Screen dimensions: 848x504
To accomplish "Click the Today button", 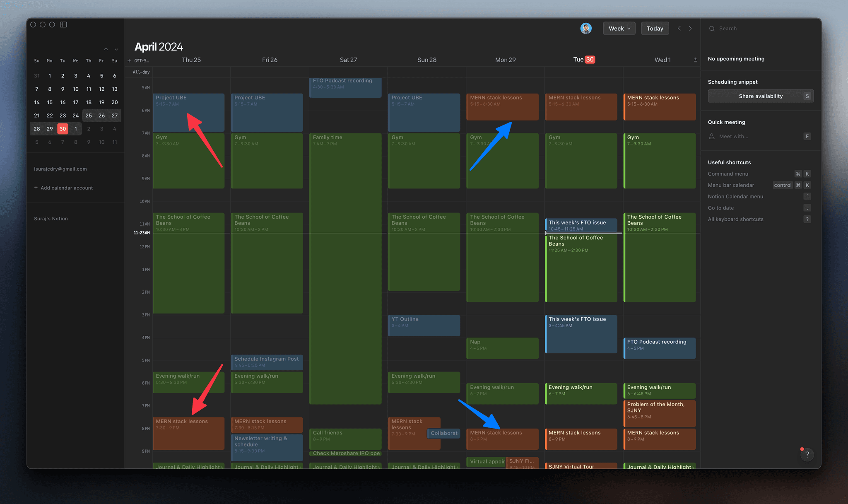I will pos(655,28).
